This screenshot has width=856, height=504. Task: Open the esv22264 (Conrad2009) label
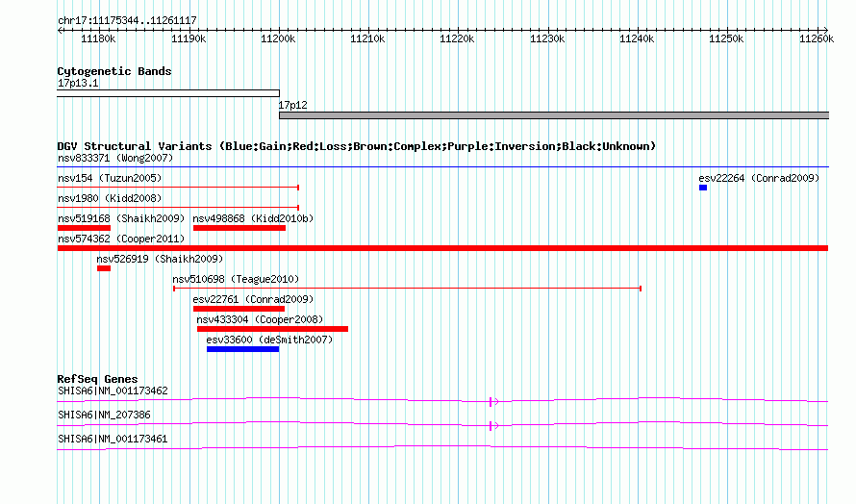click(x=759, y=178)
